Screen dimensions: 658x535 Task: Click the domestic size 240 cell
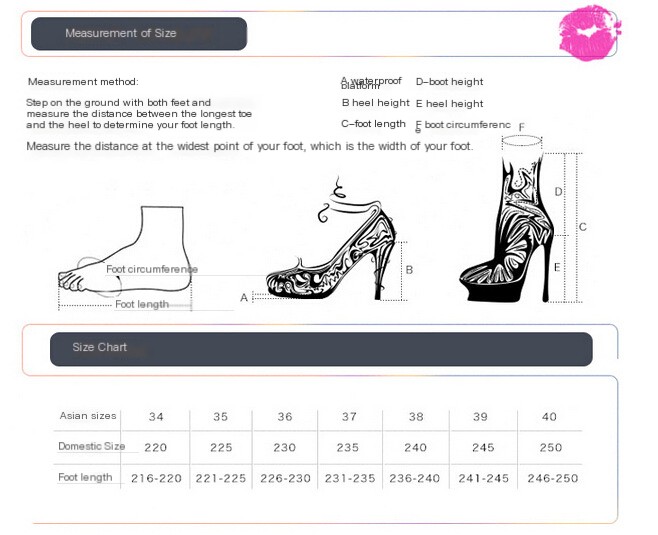(415, 448)
